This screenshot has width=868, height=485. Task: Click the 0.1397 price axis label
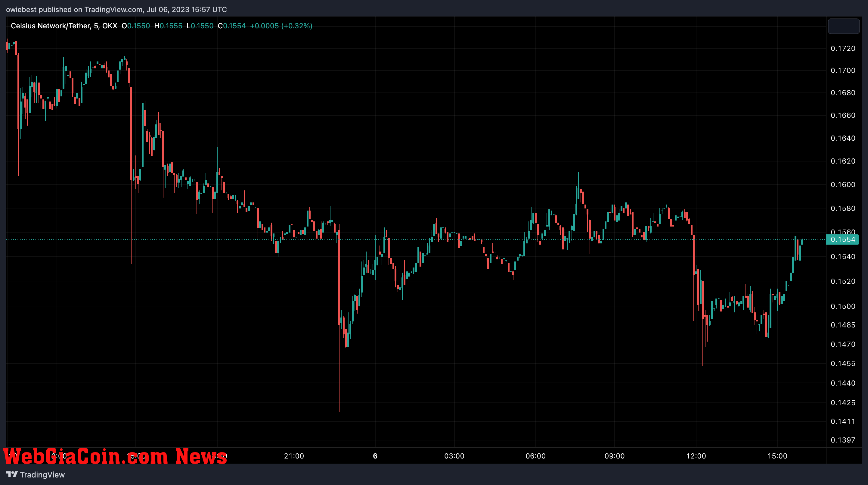point(843,440)
